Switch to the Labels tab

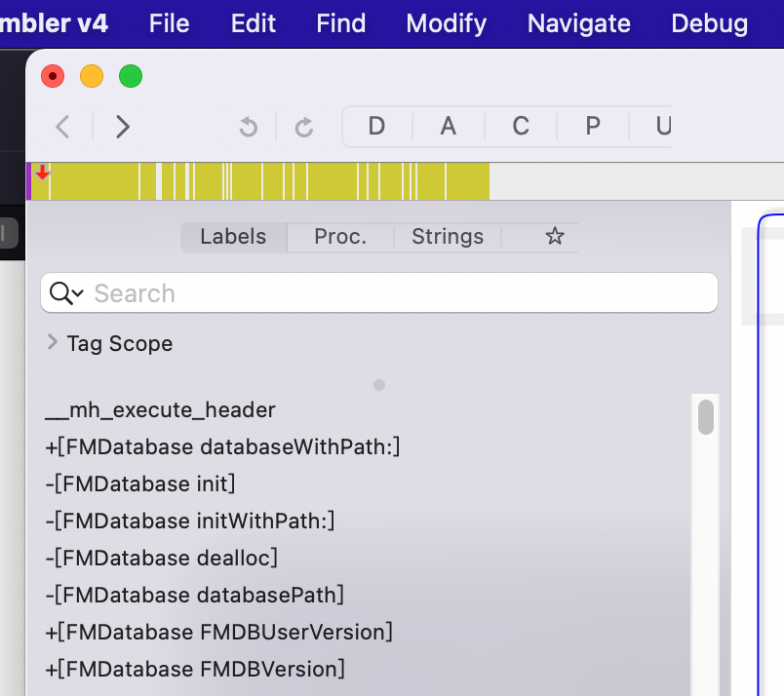(233, 237)
